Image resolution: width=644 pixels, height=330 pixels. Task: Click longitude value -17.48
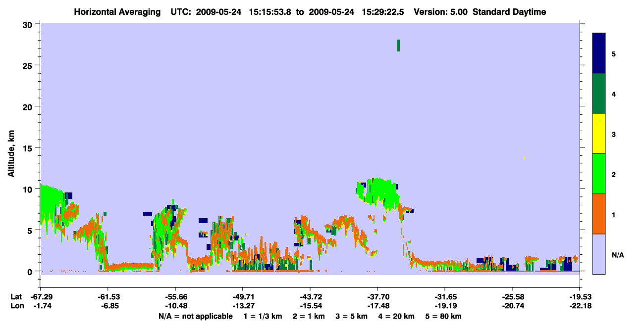[377, 306]
